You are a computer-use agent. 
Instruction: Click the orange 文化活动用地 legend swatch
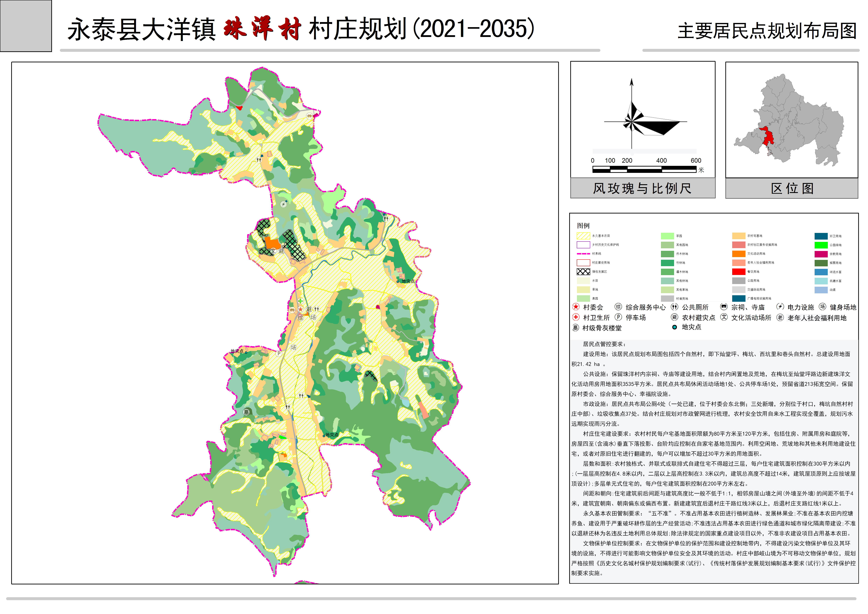738,254
